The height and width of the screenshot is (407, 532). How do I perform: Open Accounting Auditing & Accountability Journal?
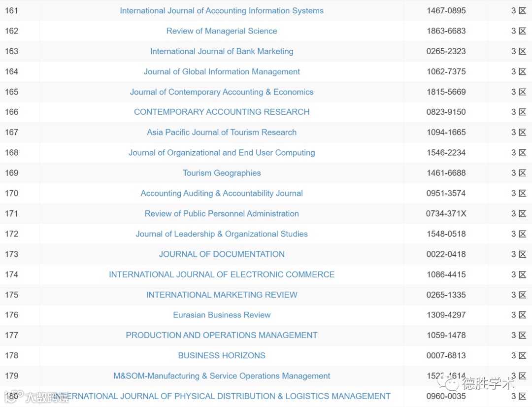pyautogui.click(x=222, y=194)
